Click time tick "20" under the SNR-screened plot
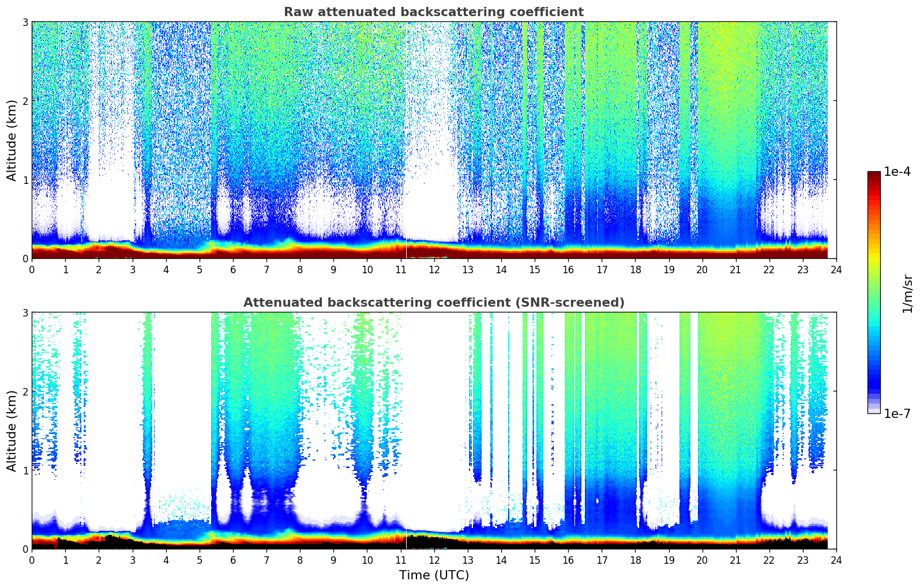This screenshot has width=920, height=588. click(x=702, y=560)
